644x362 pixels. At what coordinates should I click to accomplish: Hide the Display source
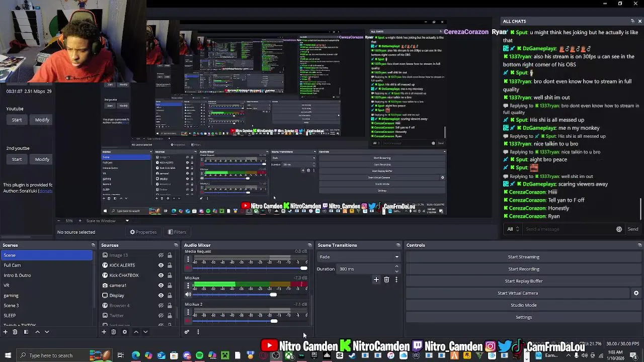tap(161, 296)
